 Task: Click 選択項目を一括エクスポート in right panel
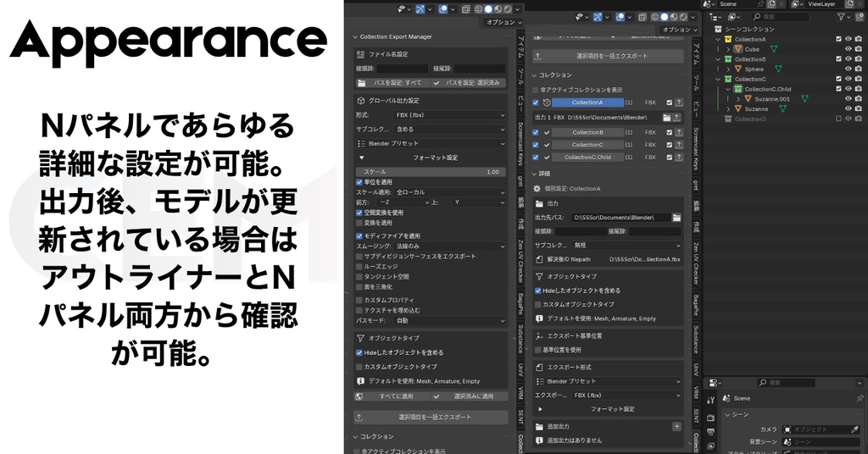pos(608,56)
